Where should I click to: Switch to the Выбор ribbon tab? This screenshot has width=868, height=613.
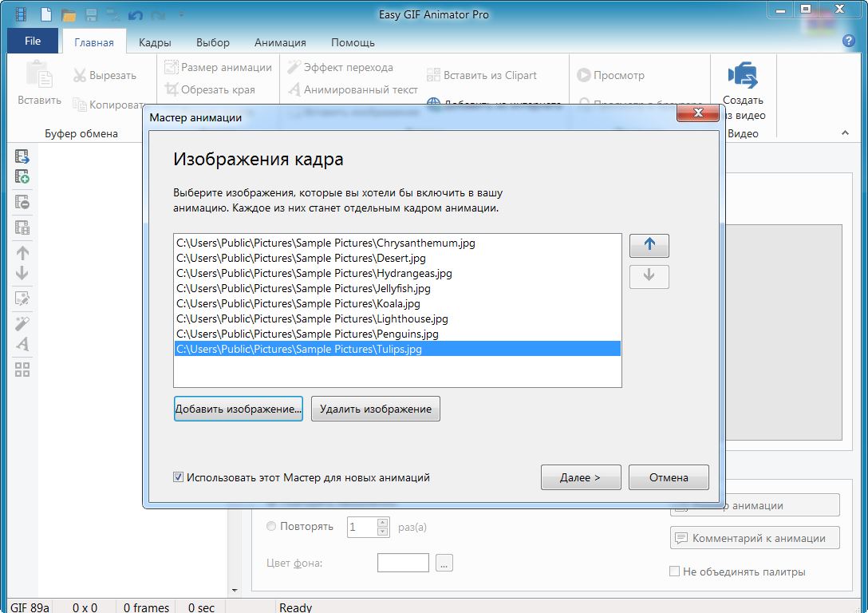pos(212,42)
